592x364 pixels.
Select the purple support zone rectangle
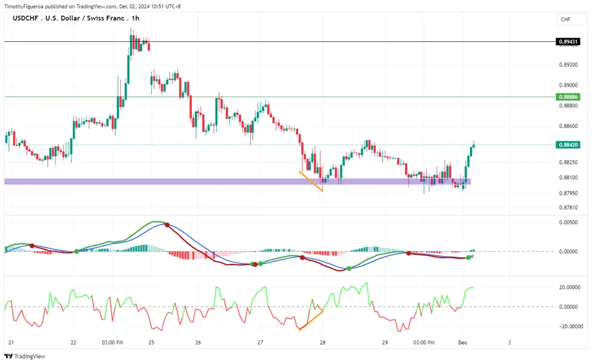point(237,181)
